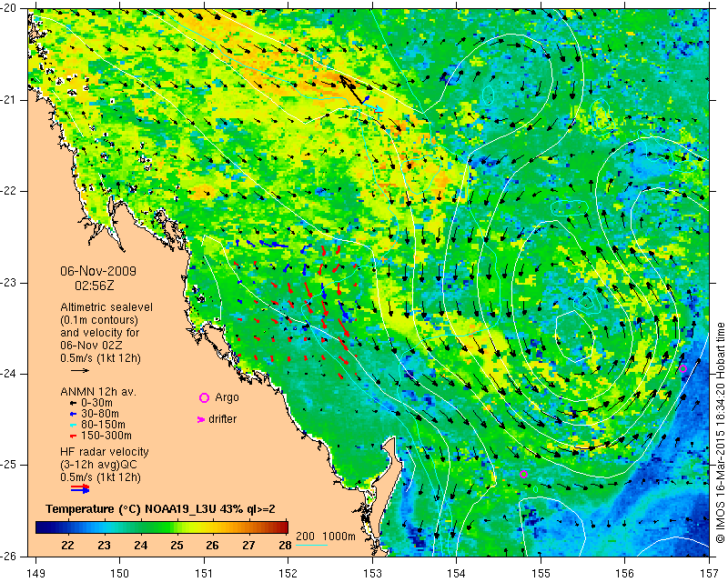Click the dark red 28°C colorbar end
Viewport: 728px width, 582px height.
(283, 527)
